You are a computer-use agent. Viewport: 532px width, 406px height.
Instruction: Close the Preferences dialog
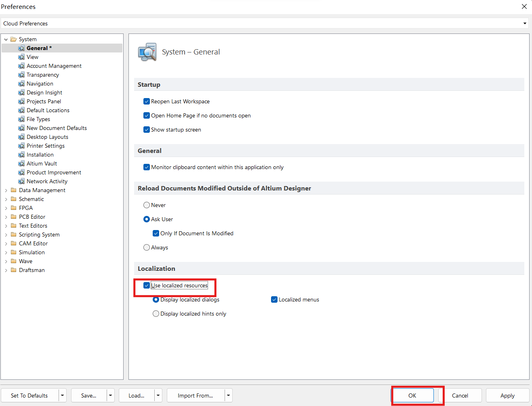pyautogui.click(x=524, y=6)
